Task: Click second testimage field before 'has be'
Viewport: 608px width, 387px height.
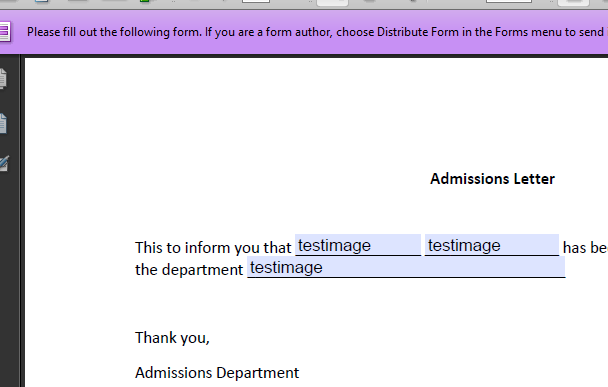Action: pos(492,245)
